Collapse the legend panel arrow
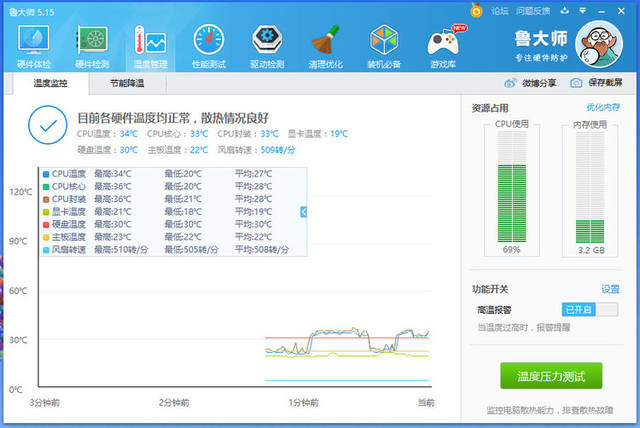The width and height of the screenshot is (640, 428). click(x=303, y=212)
